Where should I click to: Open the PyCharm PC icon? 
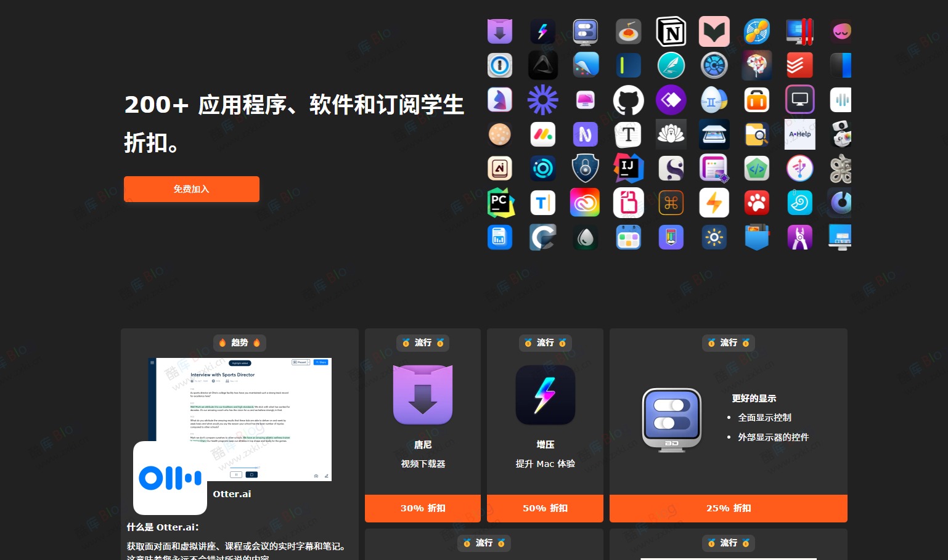(501, 203)
